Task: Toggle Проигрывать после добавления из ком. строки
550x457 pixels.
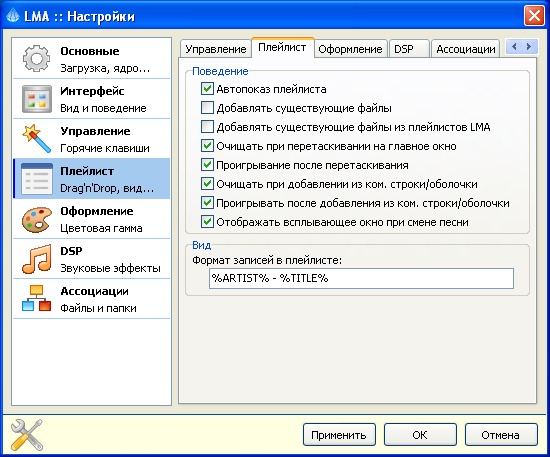Action: [x=207, y=203]
